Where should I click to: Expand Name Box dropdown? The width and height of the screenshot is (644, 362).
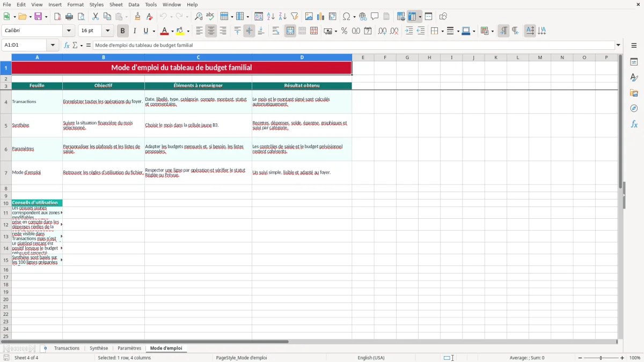click(x=53, y=45)
